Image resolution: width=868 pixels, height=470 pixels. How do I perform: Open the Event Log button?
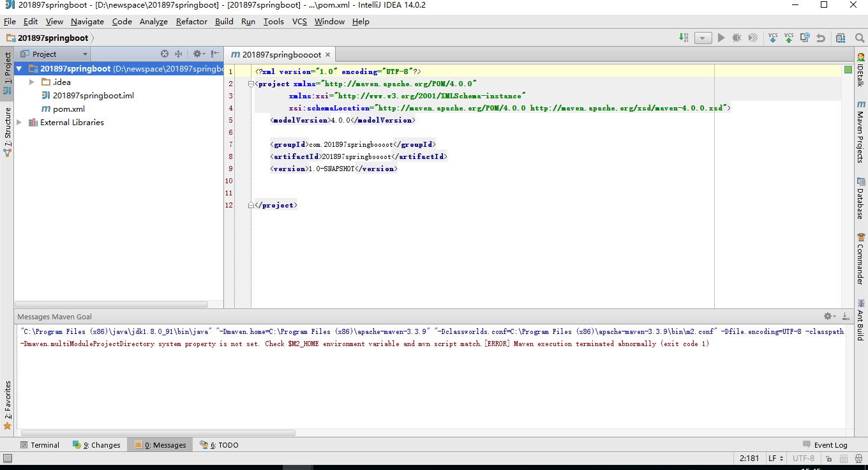tap(825, 445)
